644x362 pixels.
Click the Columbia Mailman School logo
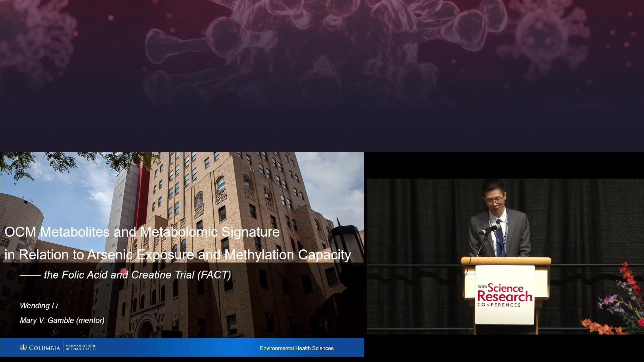(58, 348)
